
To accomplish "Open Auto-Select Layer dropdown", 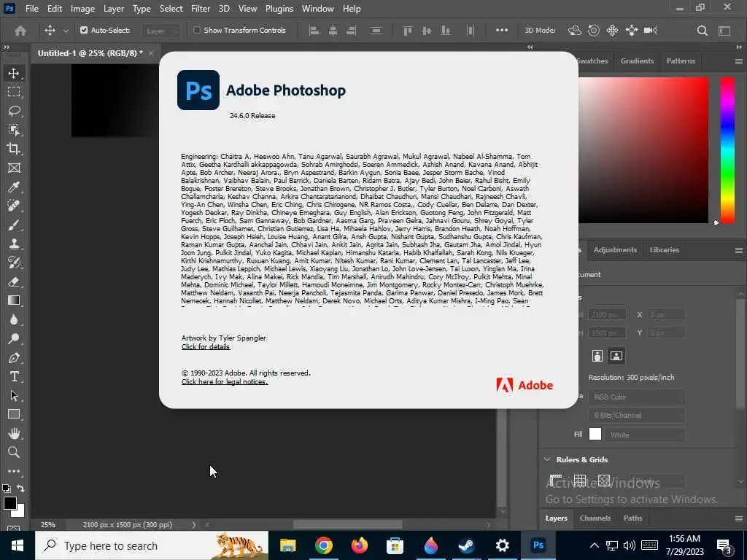I will point(161,31).
